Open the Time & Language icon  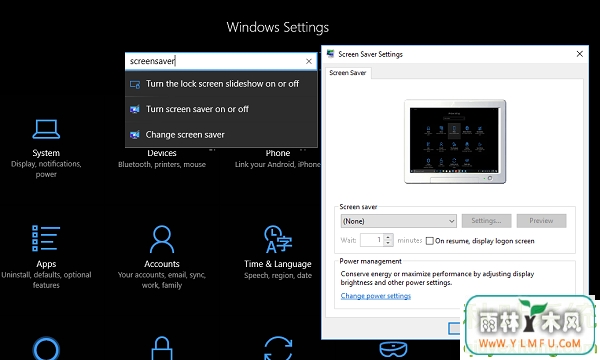click(x=278, y=239)
